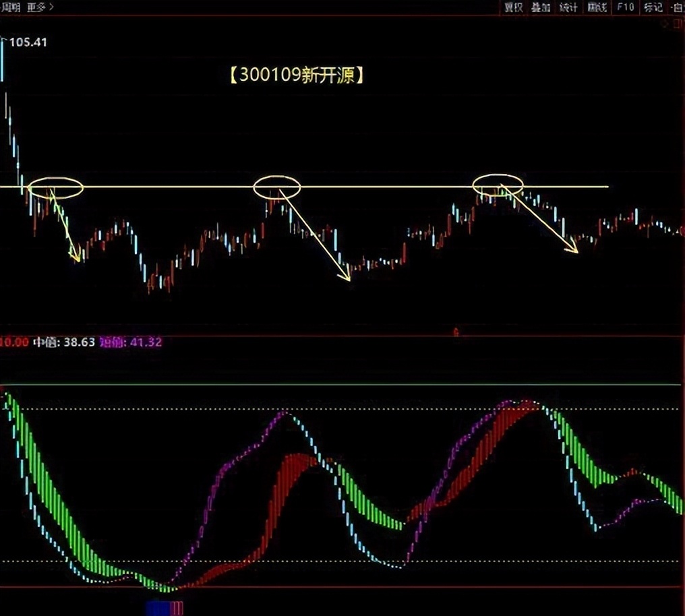Click the tip of the longest yellow arrow
685x616 pixels.
tap(349, 279)
